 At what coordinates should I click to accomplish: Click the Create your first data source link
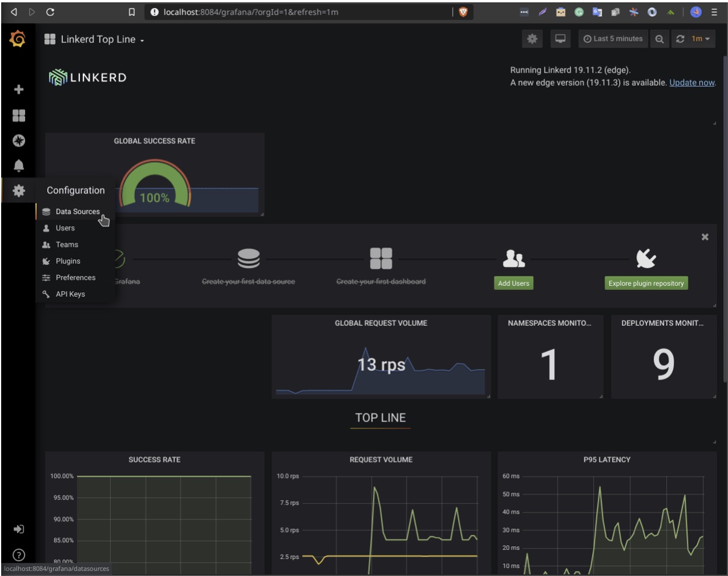click(249, 282)
